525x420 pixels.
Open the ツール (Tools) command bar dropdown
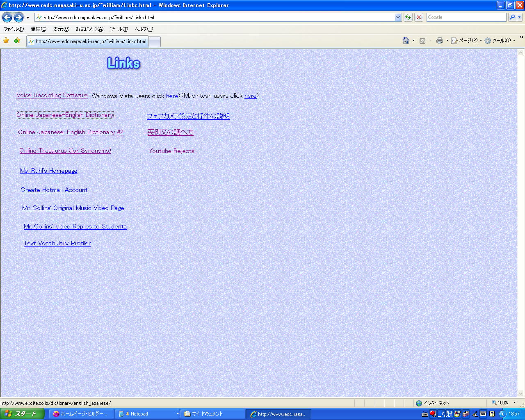(x=500, y=41)
